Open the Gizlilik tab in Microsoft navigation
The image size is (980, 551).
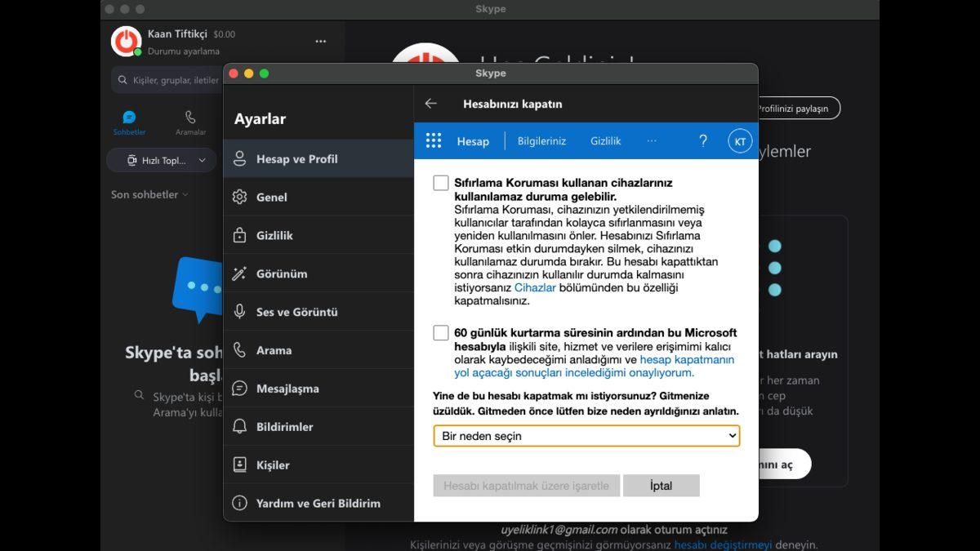tap(605, 140)
